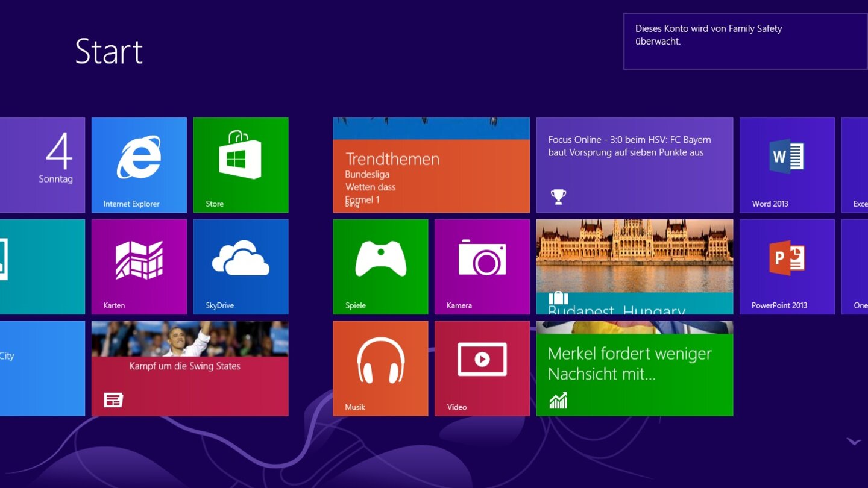Click the Formel 1 trend topic
Image resolution: width=868 pixels, height=488 pixels.
tap(362, 199)
